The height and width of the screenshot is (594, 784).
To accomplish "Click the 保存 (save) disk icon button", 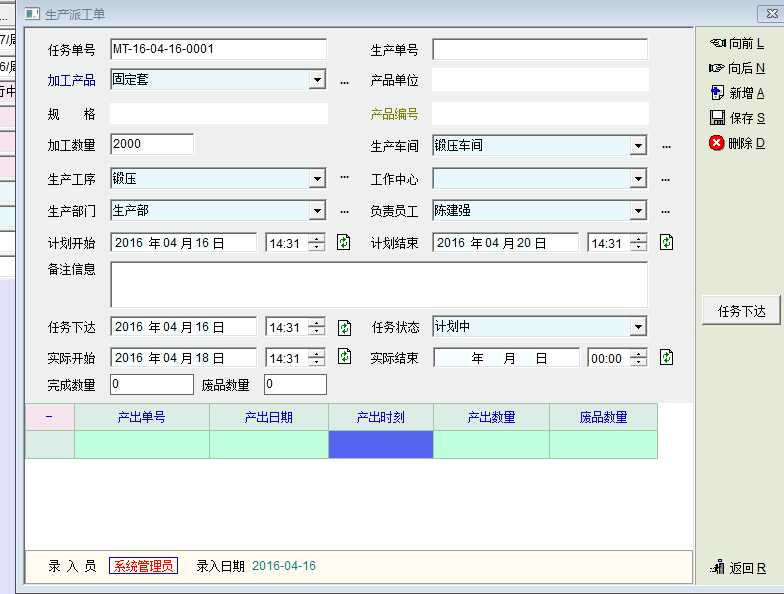I will coord(717,118).
